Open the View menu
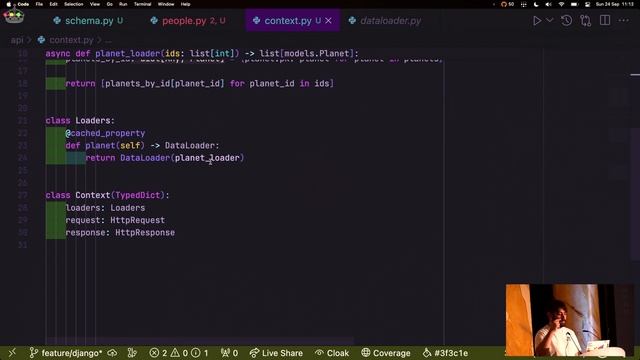 95,4
